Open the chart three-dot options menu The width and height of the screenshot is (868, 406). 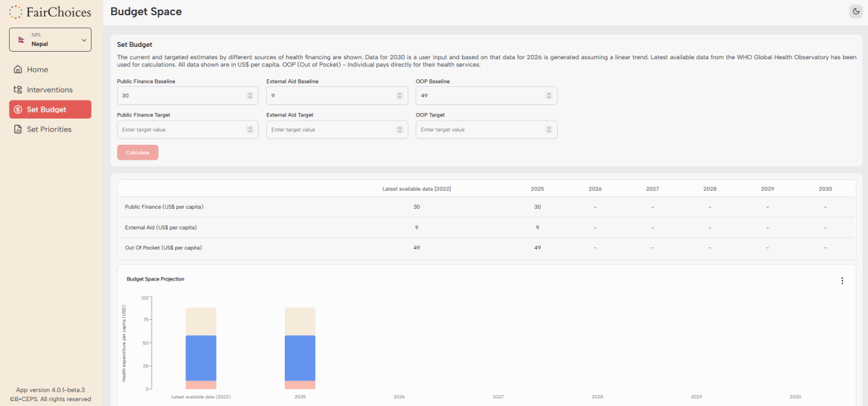coord(842,281)
